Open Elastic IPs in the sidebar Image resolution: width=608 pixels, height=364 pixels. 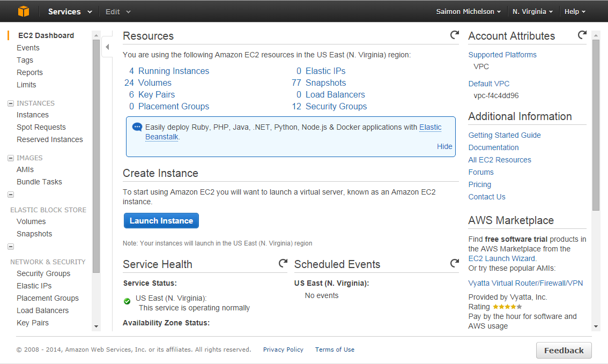pyautogui.click(x=34, y=286)
